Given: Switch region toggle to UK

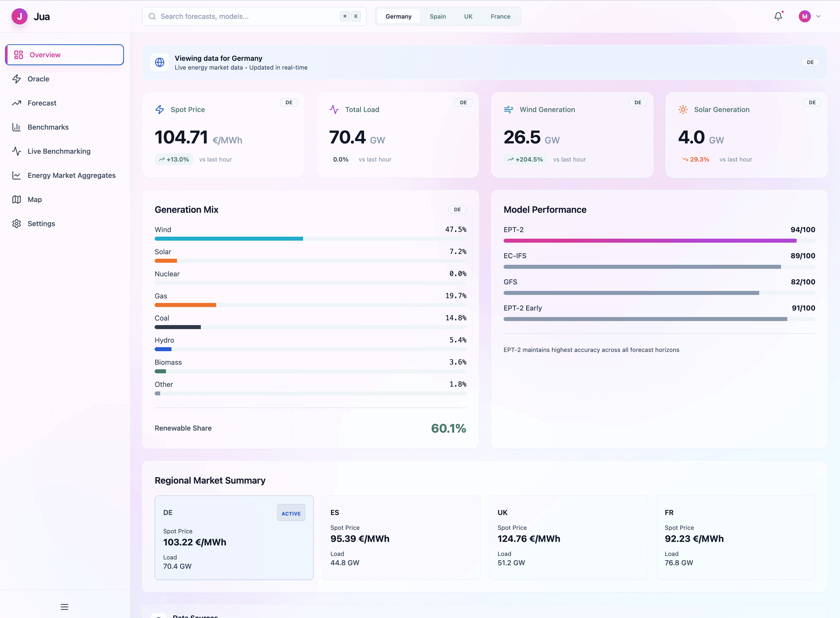Looking at the screenshot, I should pos(468,17).
